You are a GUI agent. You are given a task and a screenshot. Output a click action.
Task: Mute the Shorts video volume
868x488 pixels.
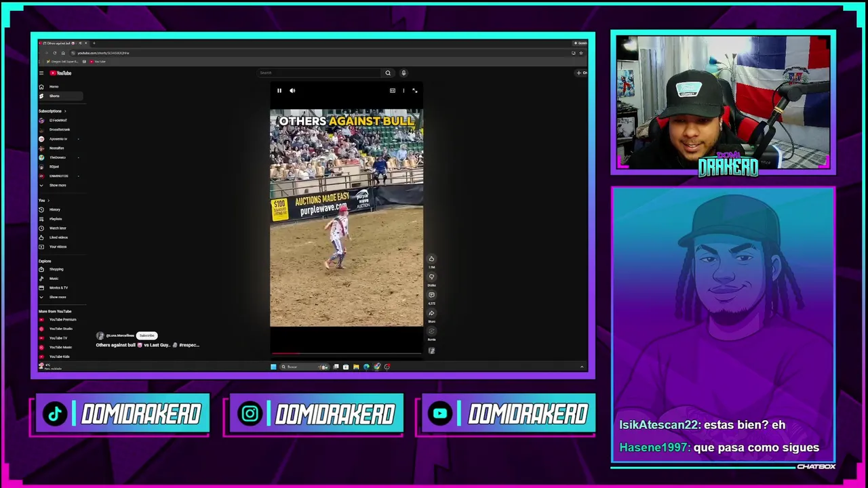coord(292,91)
